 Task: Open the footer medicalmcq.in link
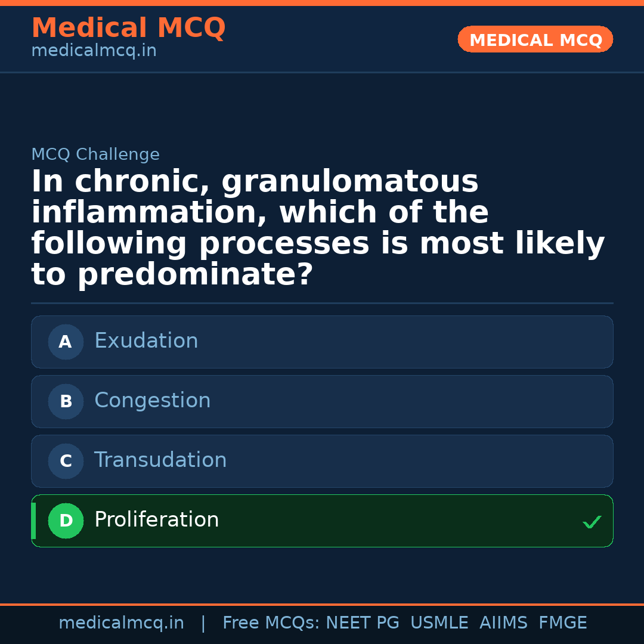coord(121,623)
